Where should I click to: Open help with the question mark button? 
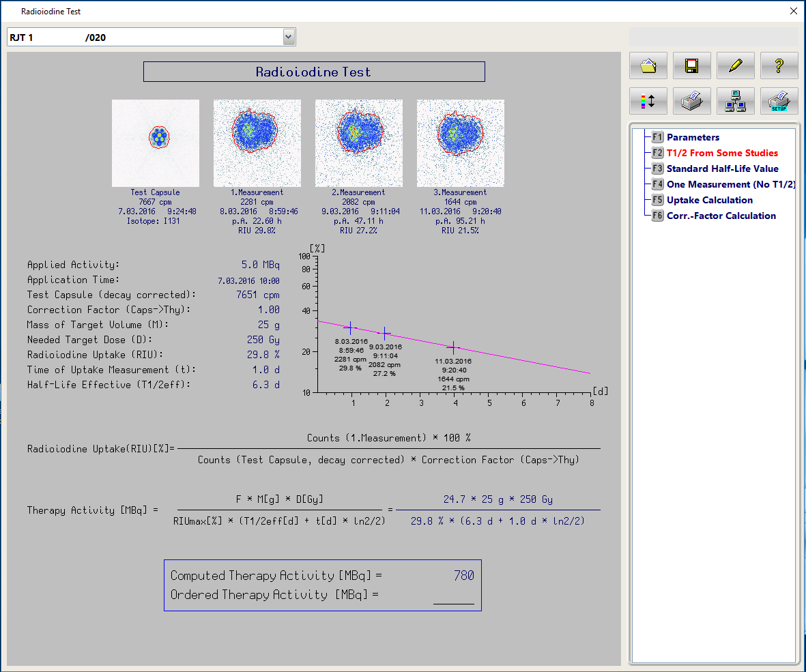[x=779, y=65]
